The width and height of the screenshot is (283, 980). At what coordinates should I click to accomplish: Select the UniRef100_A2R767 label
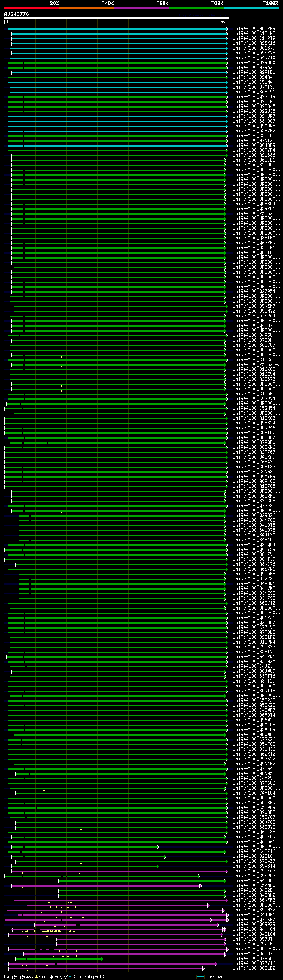(254, 452)
